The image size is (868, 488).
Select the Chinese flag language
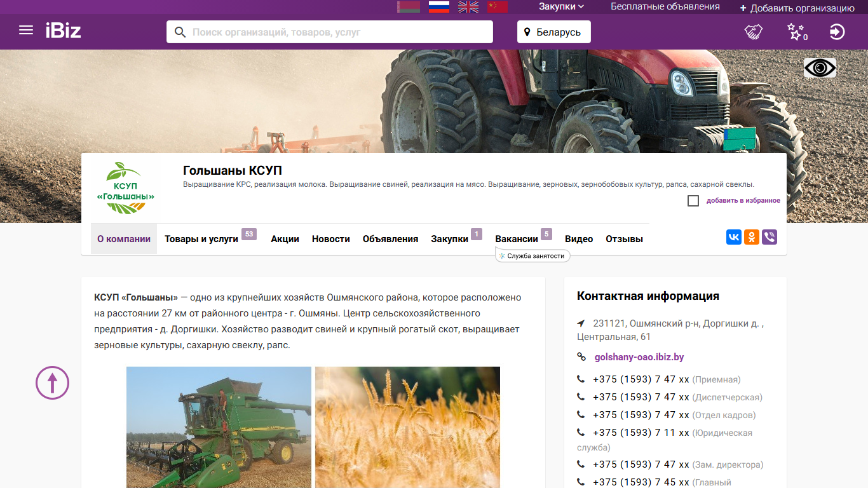[x=498, y=7]
